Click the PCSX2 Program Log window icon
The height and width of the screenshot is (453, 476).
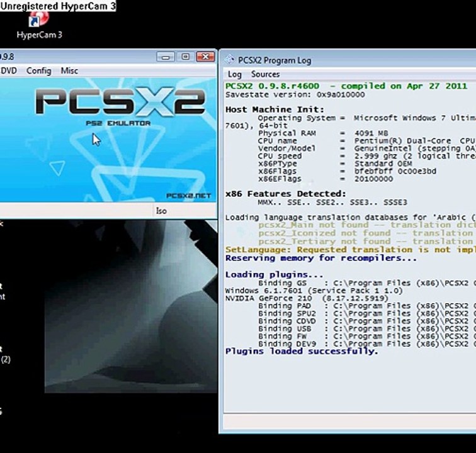[229, 60]
